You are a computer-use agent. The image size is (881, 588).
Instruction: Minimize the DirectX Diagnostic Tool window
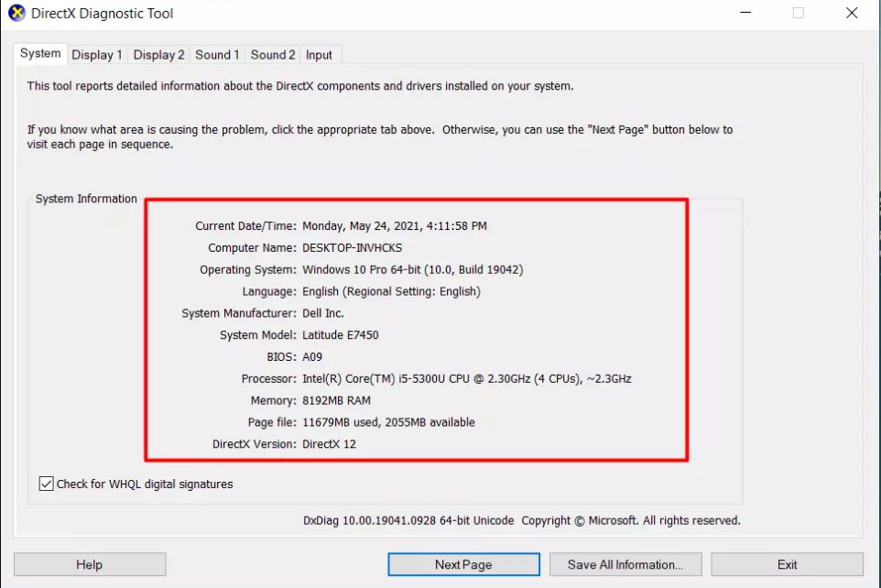pos(745,13)
